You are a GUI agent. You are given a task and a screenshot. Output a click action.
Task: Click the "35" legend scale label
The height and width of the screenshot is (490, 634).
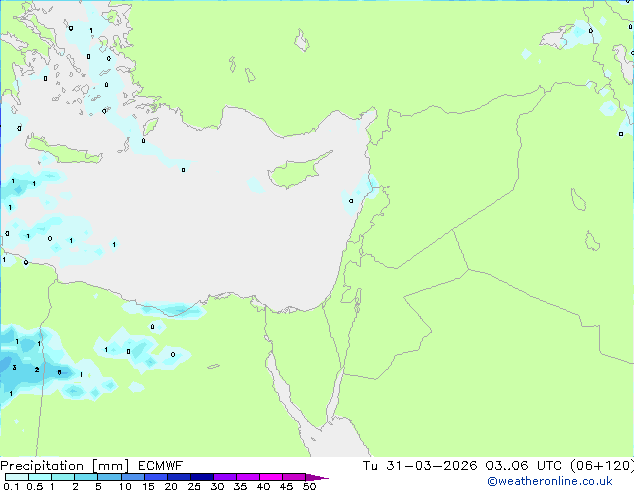click(240, 486)
